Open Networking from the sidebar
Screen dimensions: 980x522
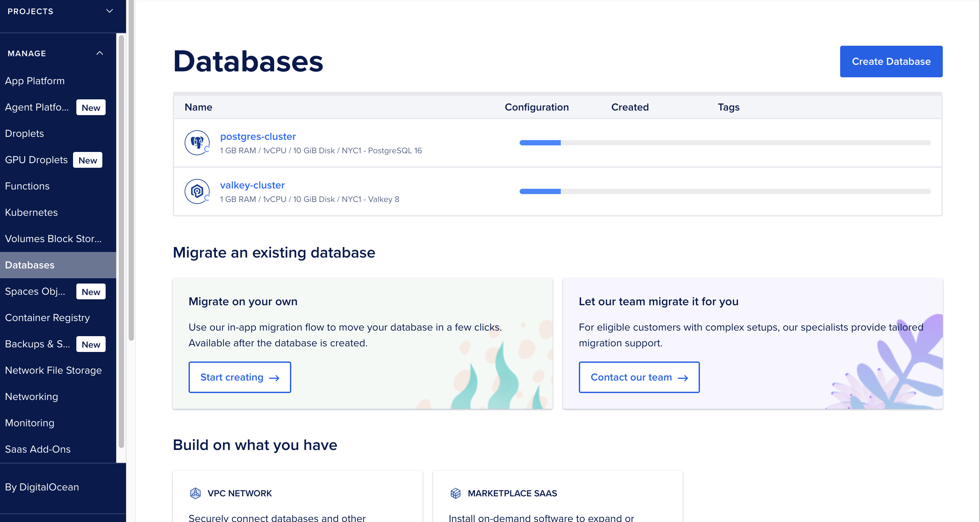coord(32,397)
